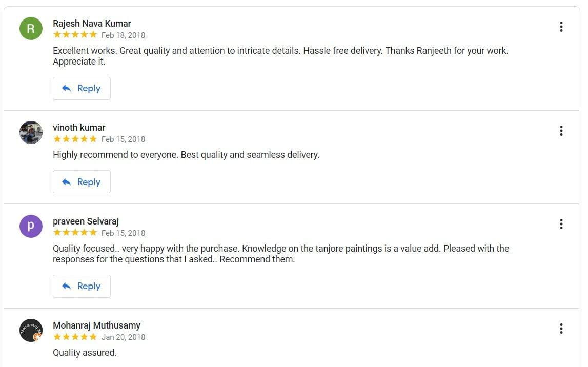
Task: Reply to vinoth kumar's review
Action: tap(82, 182)
